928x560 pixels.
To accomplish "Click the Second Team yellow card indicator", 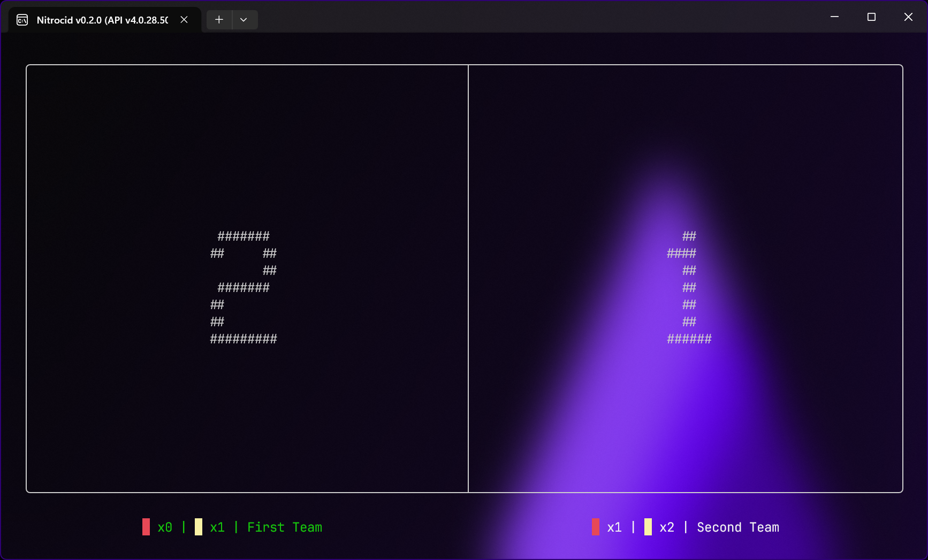I will pos(648,527).
